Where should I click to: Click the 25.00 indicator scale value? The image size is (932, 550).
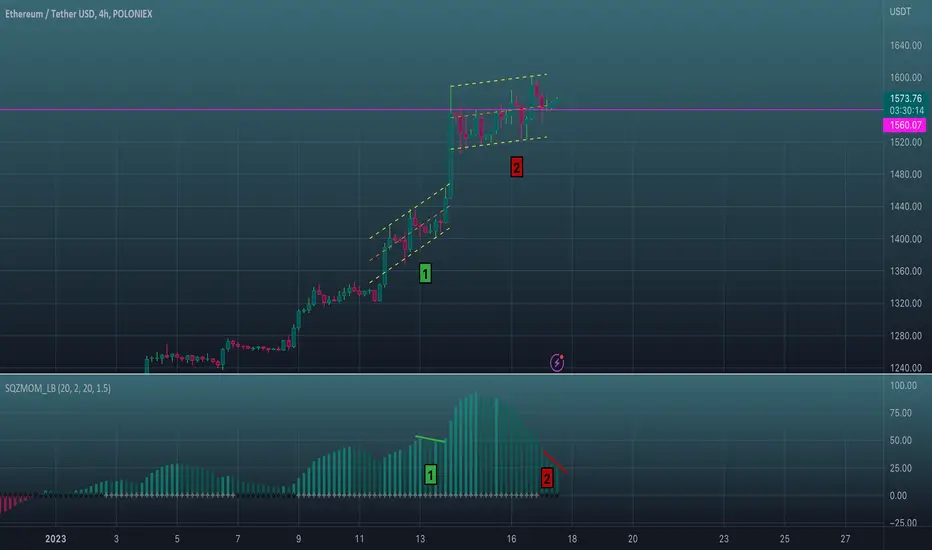point(900,468)
